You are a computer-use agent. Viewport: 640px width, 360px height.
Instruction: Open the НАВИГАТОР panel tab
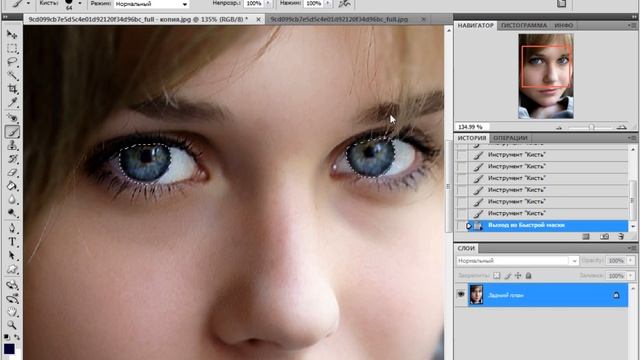click(476, 25)
